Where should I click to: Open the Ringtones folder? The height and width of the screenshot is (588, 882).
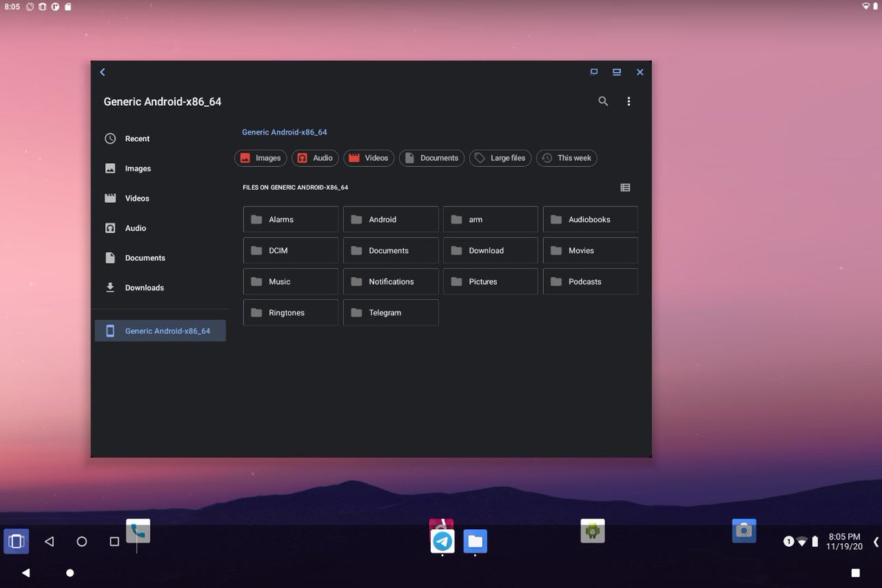291,312
